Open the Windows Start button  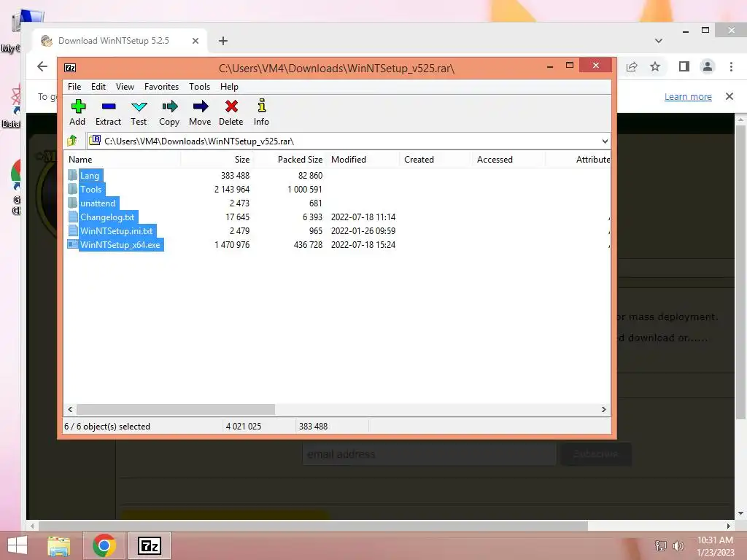18,545
